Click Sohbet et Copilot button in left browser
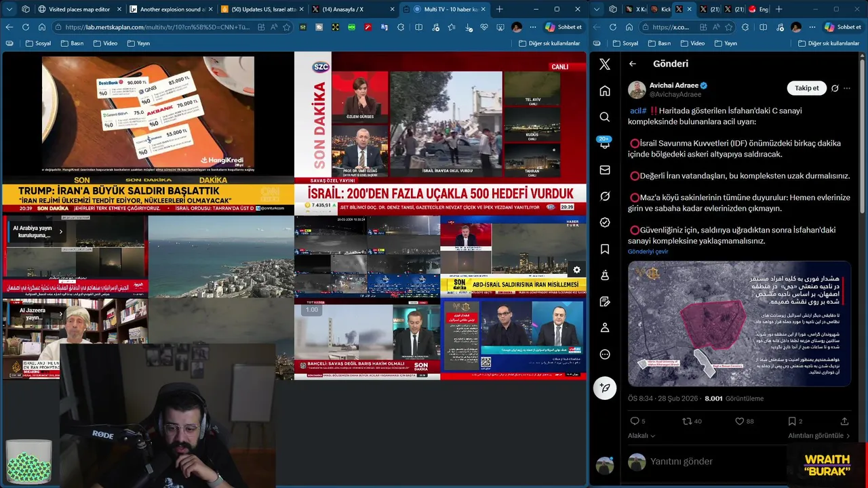868x488 pixels. pyautogui.click(x=564, y=27)
